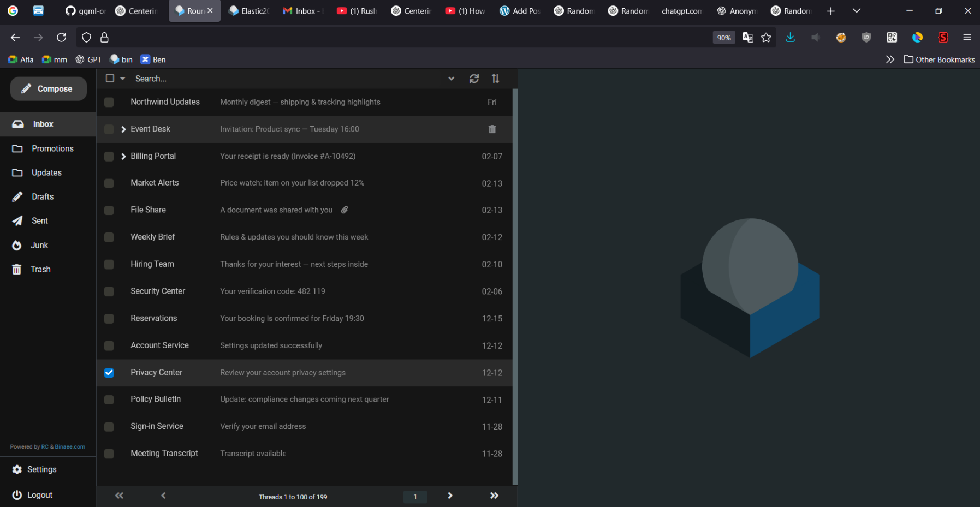Expand the Billing Portal thread
The image size is (980, 507).
pos(123,157)
